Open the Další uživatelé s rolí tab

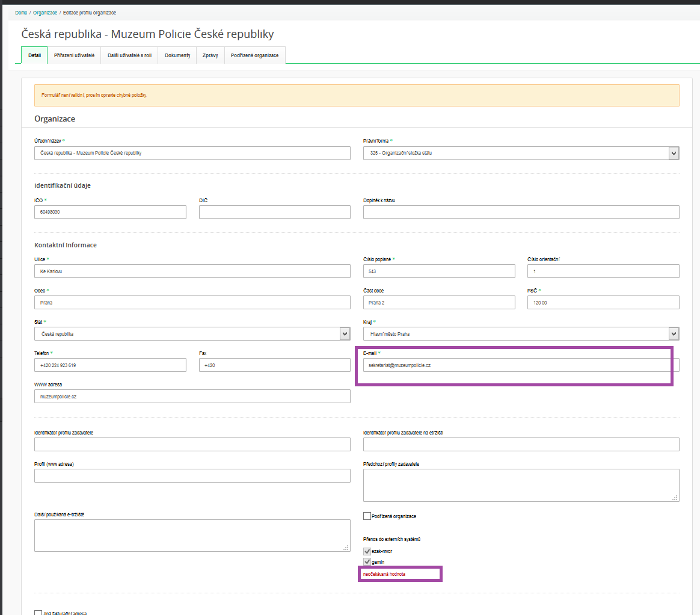[x=129, y=55]
